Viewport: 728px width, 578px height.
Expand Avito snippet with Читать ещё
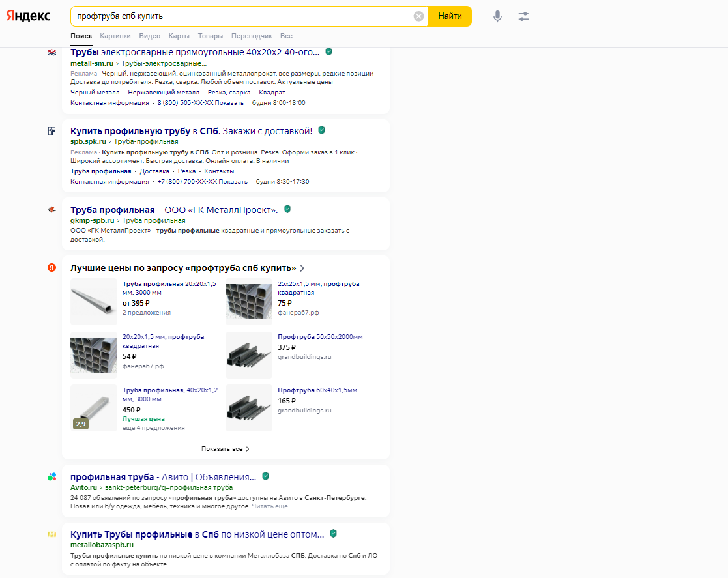pos(270,506)
